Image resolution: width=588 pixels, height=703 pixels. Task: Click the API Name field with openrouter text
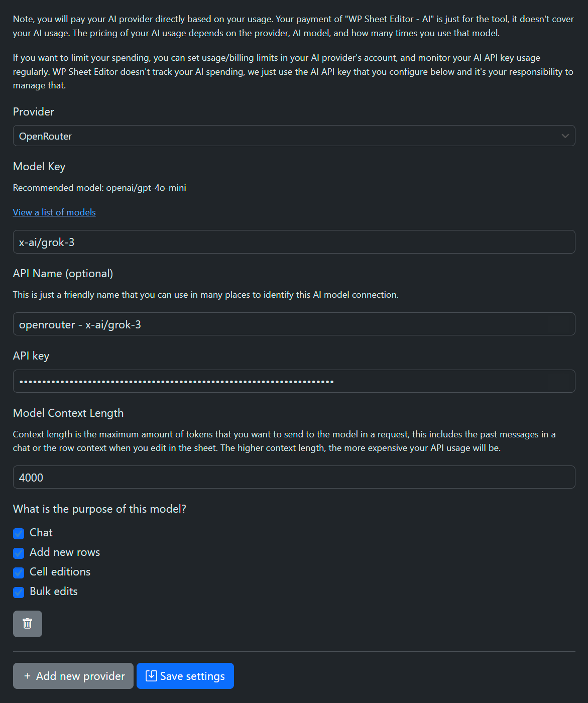(294, 324)
